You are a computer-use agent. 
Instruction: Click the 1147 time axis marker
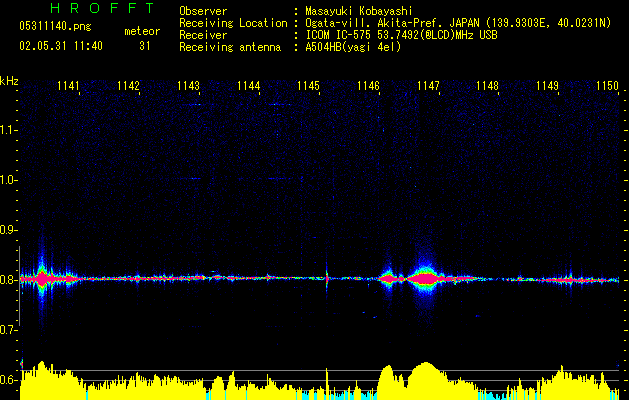tap(428, 86)
